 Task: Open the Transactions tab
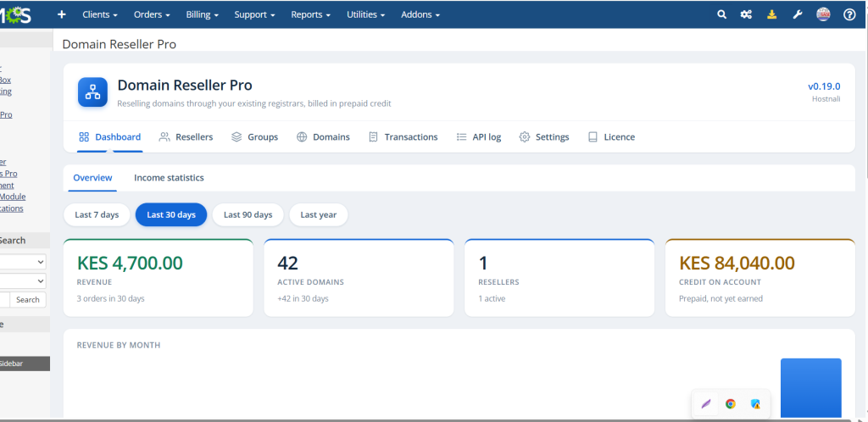pos(403,136)
